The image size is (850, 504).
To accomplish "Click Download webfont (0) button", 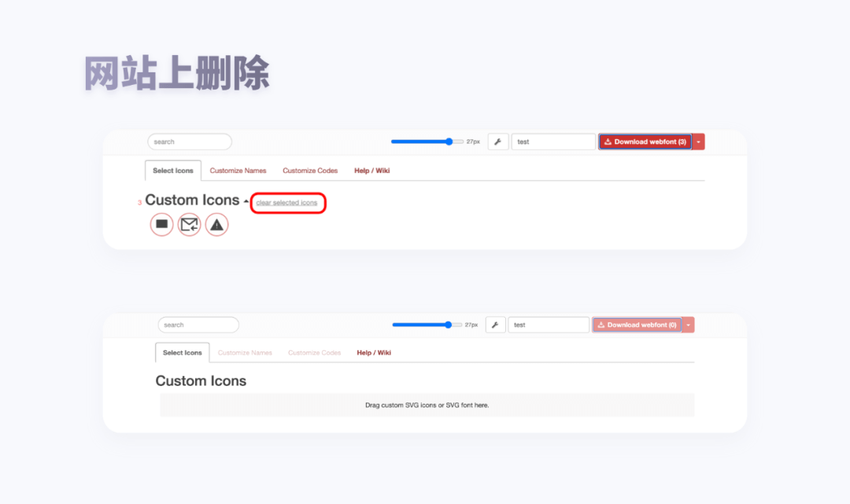I will (x=637, y=325).
